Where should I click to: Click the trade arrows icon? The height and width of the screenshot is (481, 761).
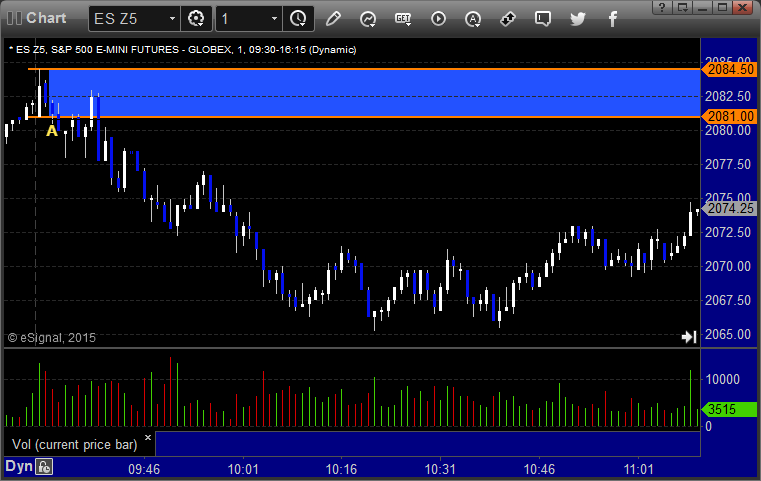point(508,19)
